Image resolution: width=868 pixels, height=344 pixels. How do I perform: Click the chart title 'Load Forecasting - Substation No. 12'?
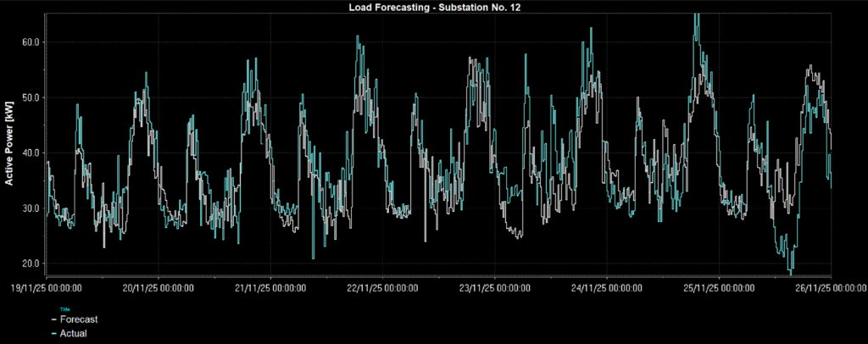point(433,7)
